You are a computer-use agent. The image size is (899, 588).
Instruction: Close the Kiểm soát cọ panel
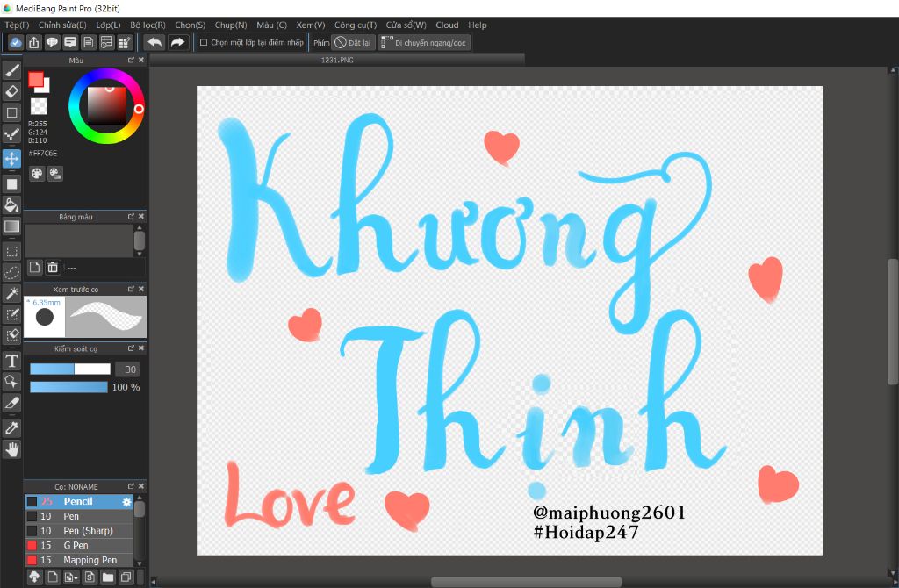click(x=141, y=348)
